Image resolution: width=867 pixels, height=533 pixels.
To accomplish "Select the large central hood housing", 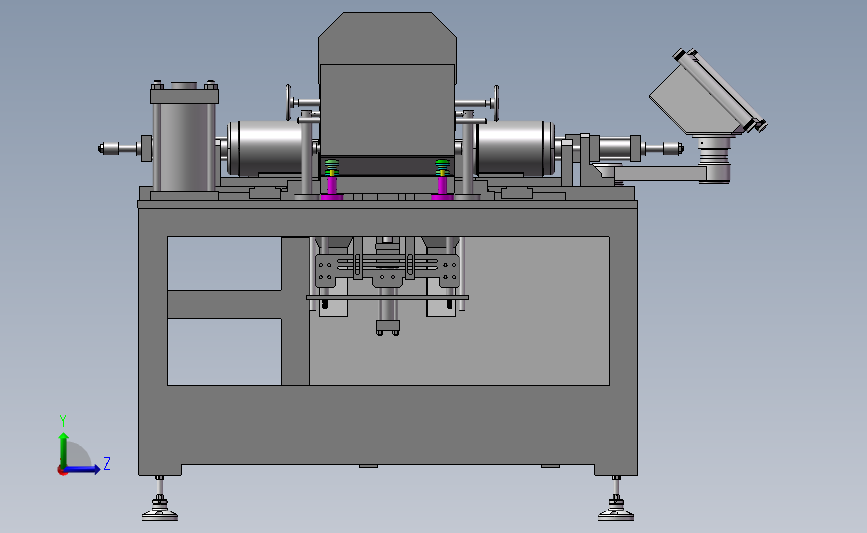I will [387, 84].
